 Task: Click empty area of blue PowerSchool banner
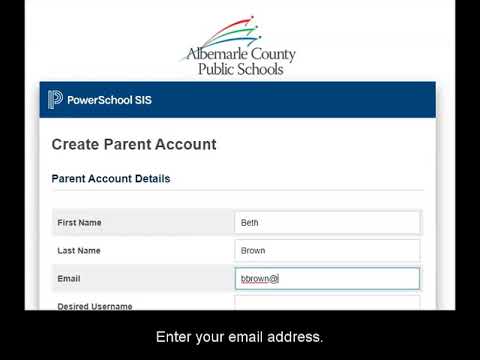[x=293, y=100]
